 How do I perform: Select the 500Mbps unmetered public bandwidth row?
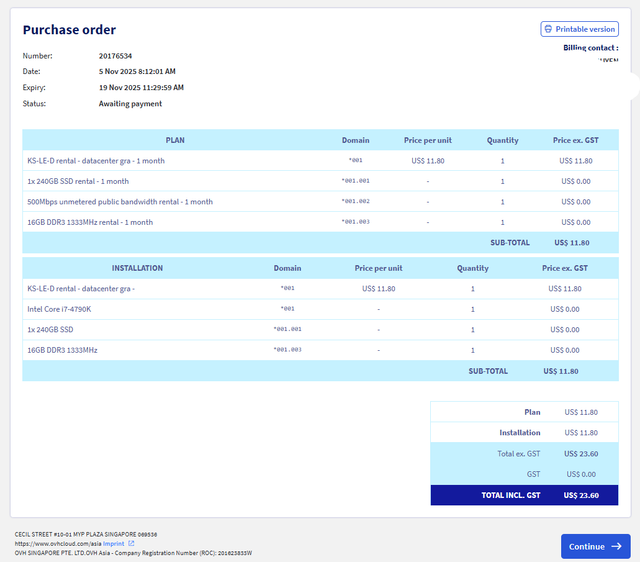pos(320,202)
